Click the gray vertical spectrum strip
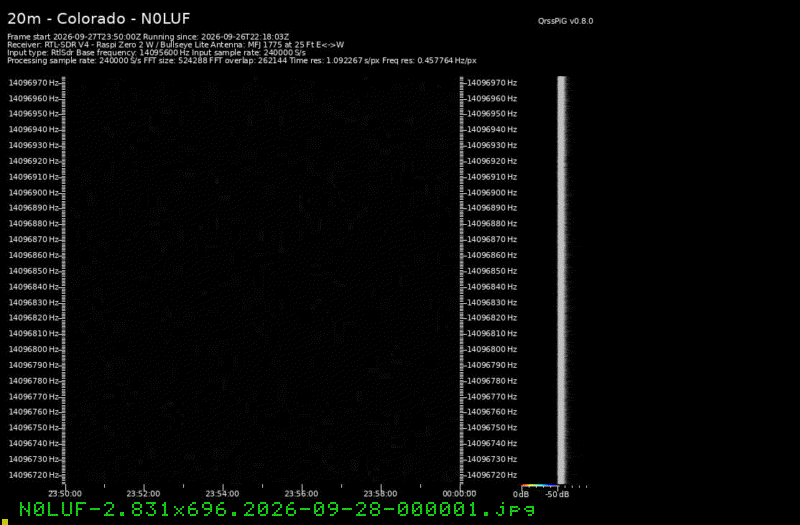 click(562, 280)
